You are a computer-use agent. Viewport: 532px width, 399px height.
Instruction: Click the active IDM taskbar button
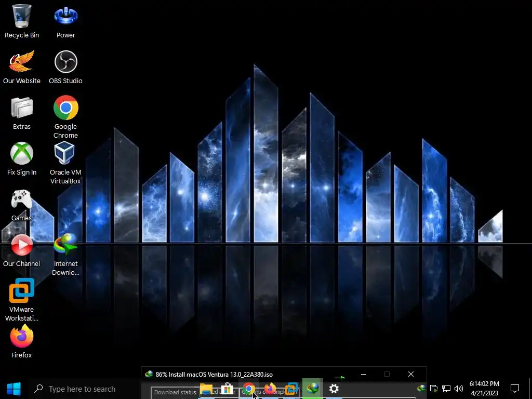click(312, 389)
